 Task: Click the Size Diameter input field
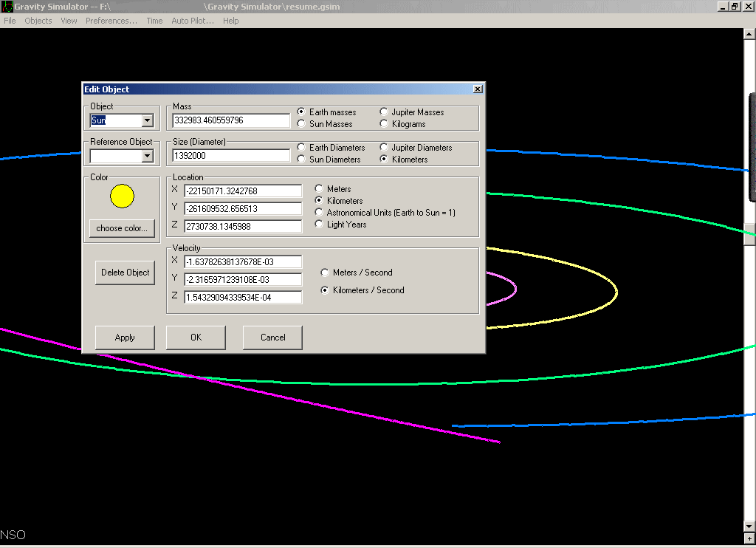231,156
